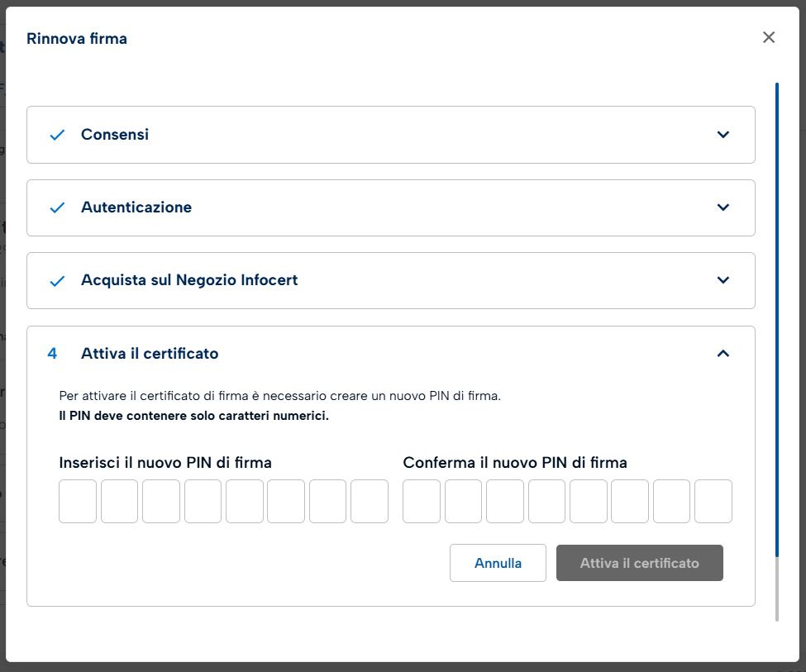This screenshot has width=806, height=672.
Task: Click the dialog's vertical scrollbar
Action: click(x=776, y=331)
